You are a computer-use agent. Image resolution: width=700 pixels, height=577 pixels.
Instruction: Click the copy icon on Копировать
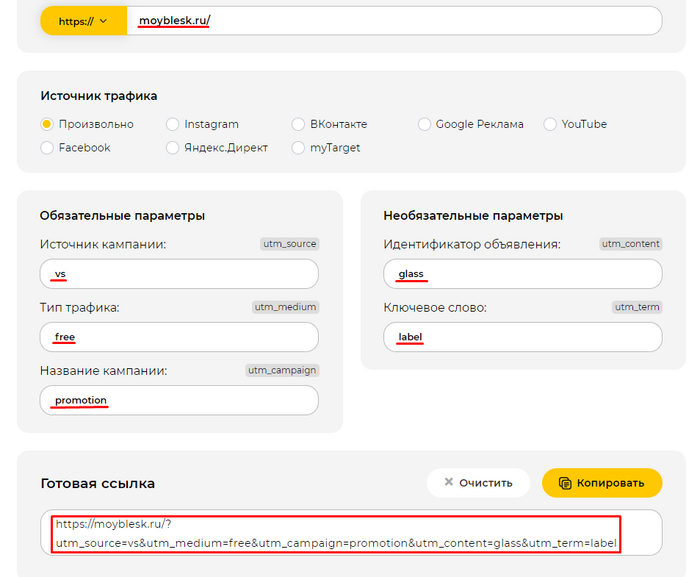(x=566, y=483)
